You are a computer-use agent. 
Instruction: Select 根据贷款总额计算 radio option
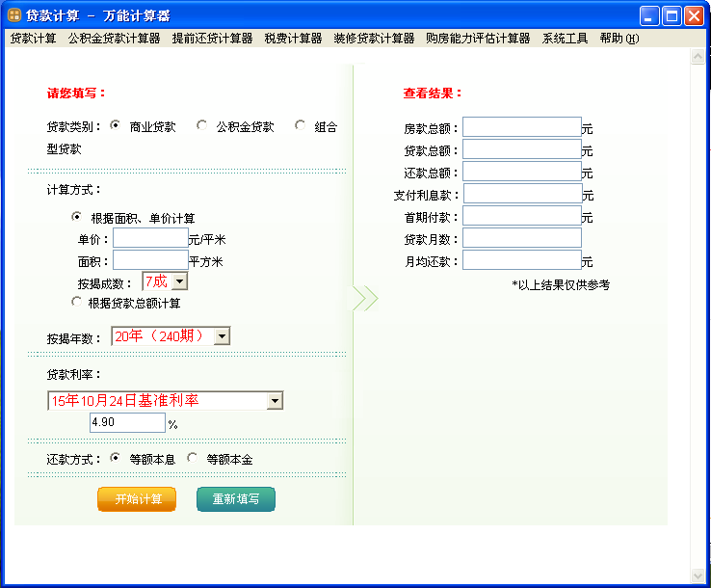(x=77, y=302)
